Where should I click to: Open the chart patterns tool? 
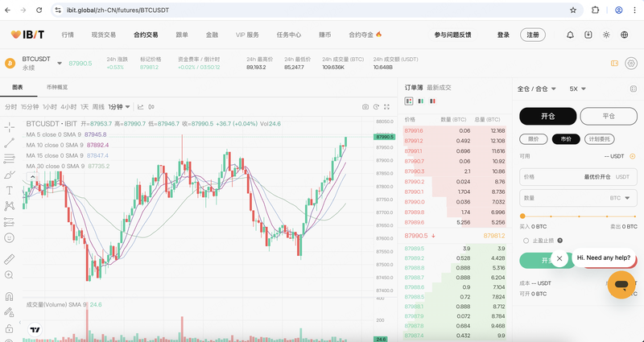[9, 206]
